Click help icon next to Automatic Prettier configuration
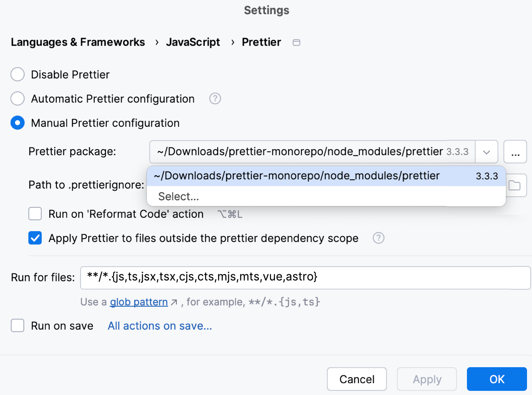This screenshot has width=532, height=395. point(215,99)
